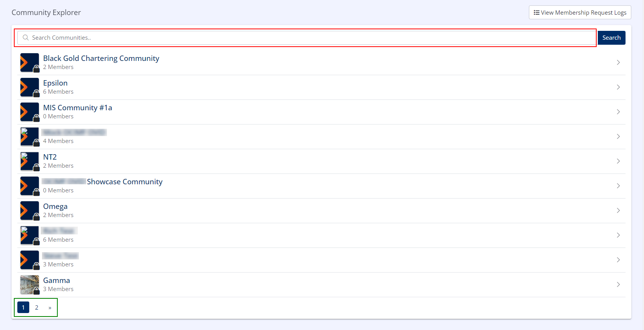Screen dimensions: 644x330
Task: Expand the Epsilon row chevron
Action: 618,87
